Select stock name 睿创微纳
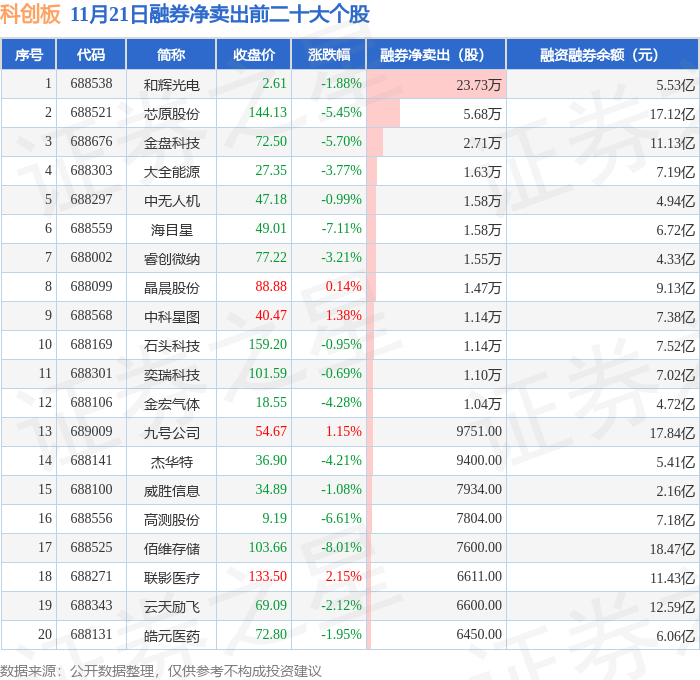Image resolution: width=700 pixels, height=680 pixels. tap(171, 259)
